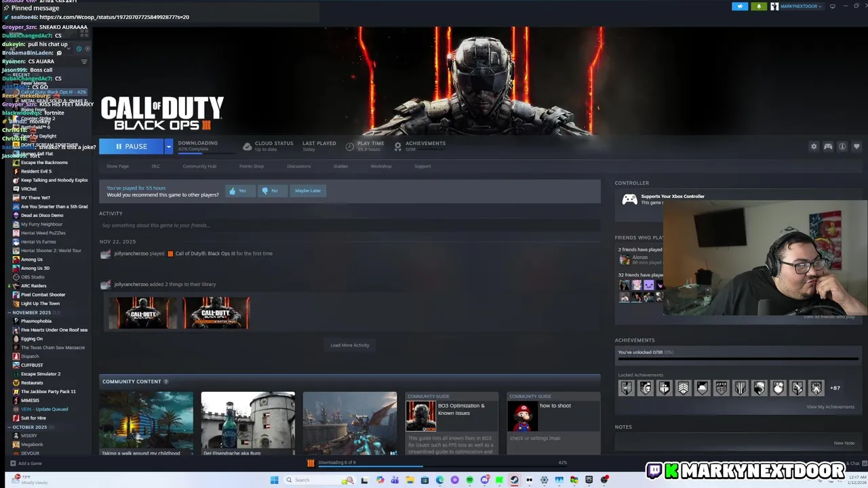Open the Workshop tab
Viewport: 868px width, 488px height.
[381, 166]
